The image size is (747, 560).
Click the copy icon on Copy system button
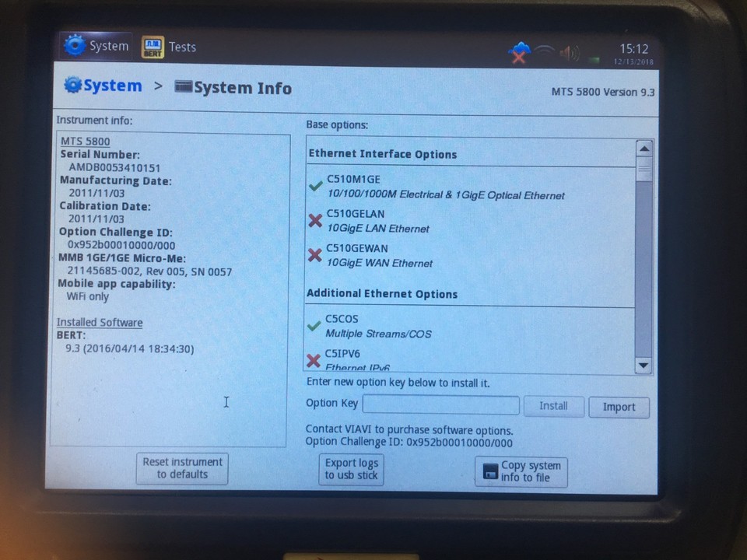point(491,471)
